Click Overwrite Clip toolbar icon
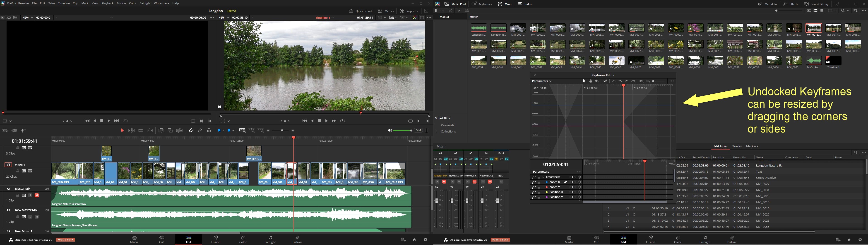Image resolution: width=868 pixels, height=245 pixels. click(170, 131)
